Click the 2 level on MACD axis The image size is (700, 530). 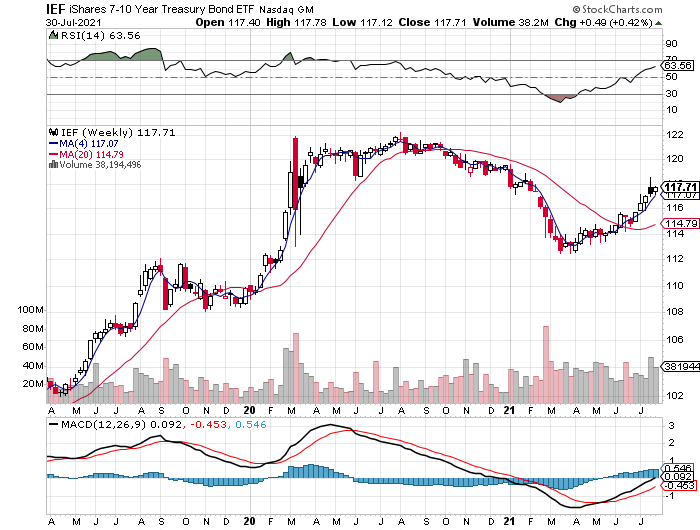[671, 443]
